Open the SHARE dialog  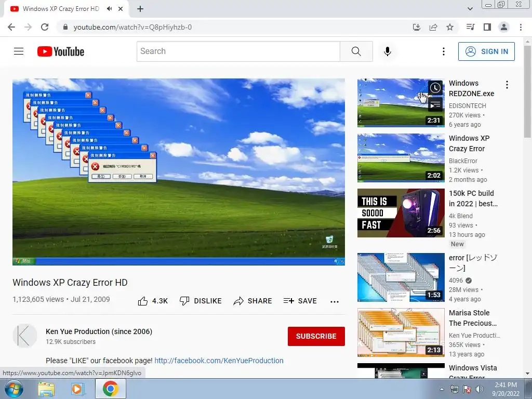[x=253, y=301]
